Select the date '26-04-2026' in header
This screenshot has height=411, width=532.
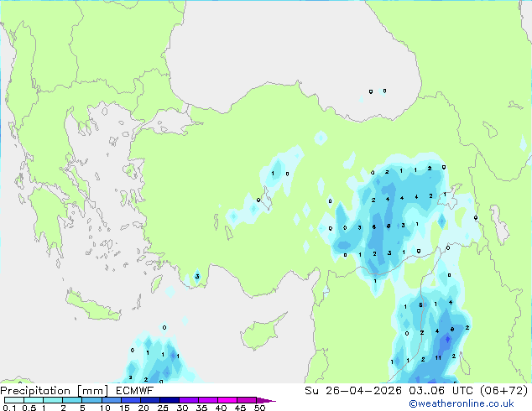tap(363, 391)
